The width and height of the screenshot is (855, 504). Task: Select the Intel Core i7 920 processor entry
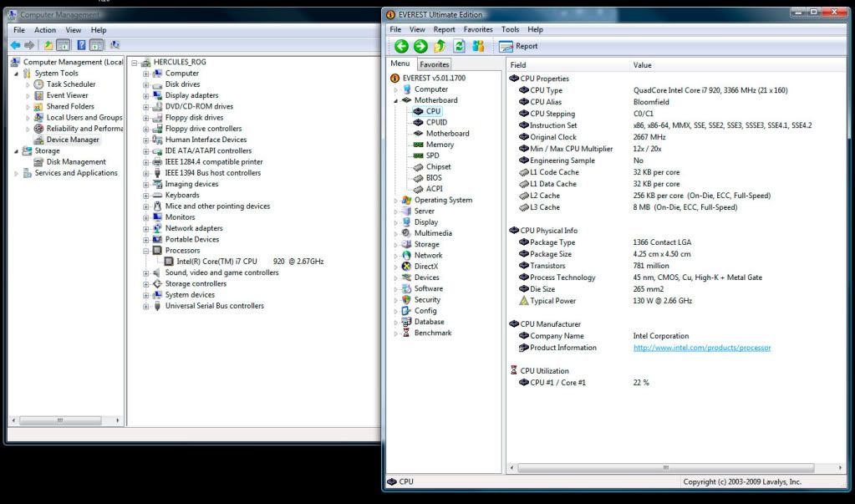coord(250,262)
